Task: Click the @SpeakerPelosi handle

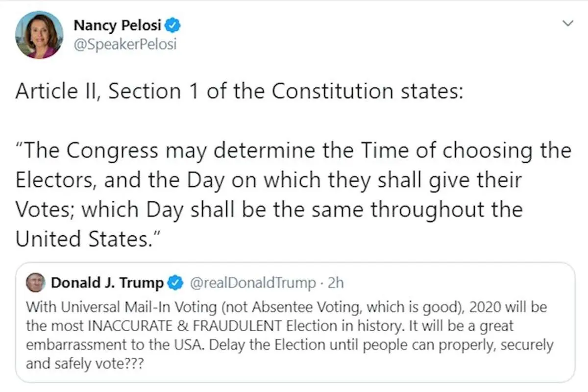Action: tap(124, 45)
